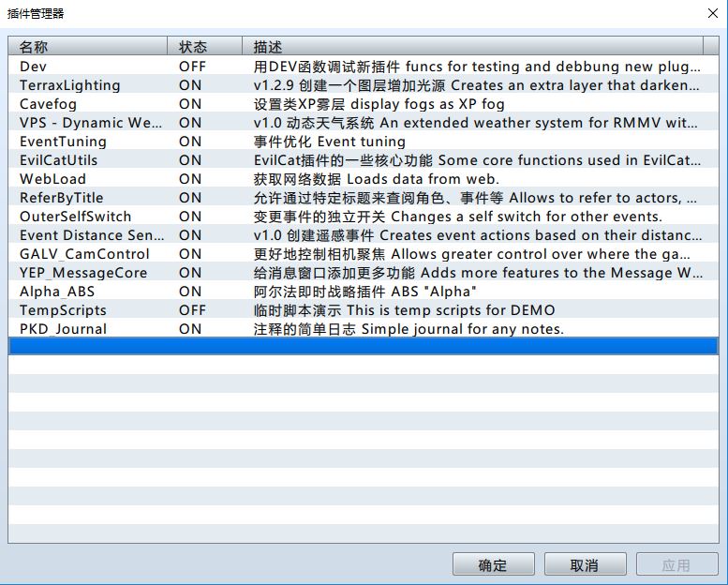Click the 取消 button
Image resolution: width=728 pixels, height=585 pixels.
(585, 564)
